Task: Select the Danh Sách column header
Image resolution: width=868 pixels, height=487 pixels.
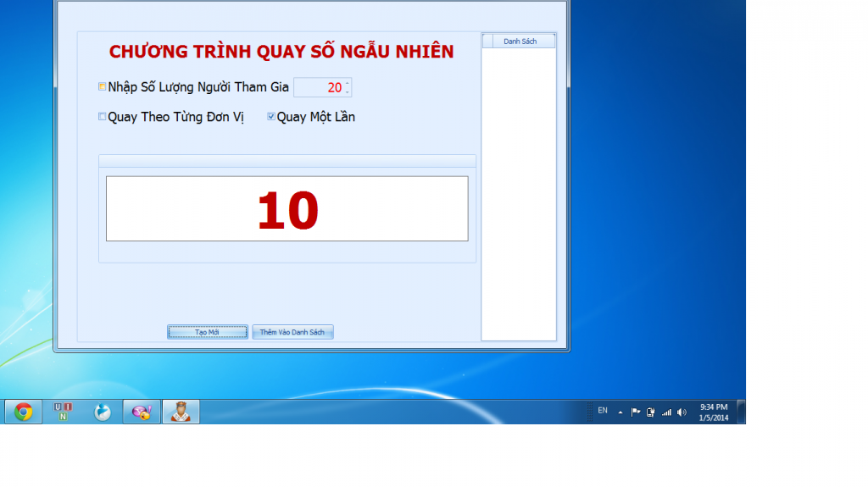Action: pyautogui.click(x=524, y=42)
